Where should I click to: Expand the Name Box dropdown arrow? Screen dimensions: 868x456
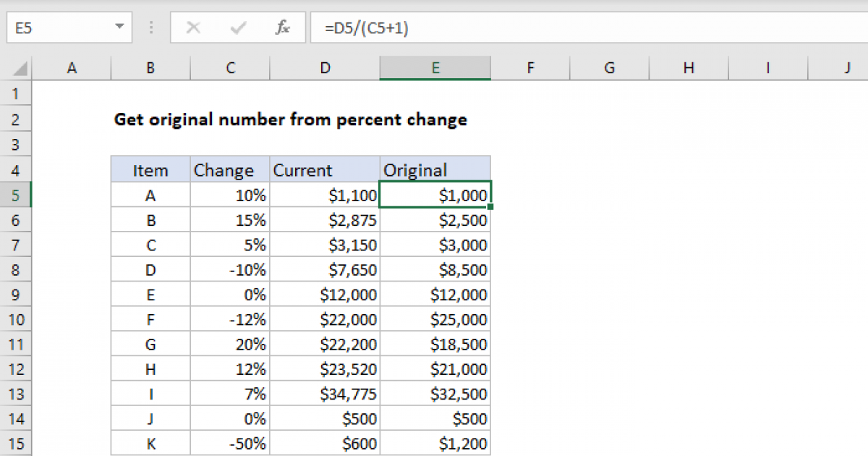pyautogui.click(x=119, y=28)
